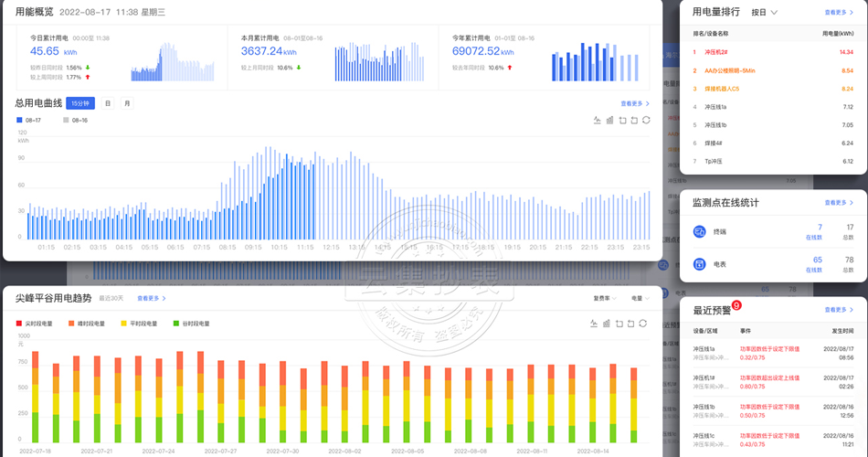Click the 终端 terminal icon in online statistics
Screen dimensions: 868x457
[700, 231]
